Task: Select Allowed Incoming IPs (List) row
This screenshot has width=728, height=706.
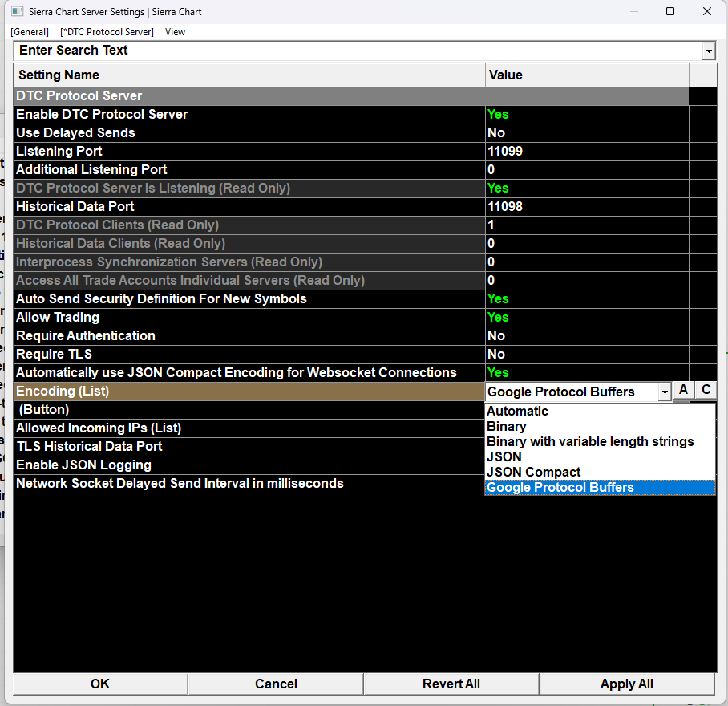Action: (x=249, y=428)
